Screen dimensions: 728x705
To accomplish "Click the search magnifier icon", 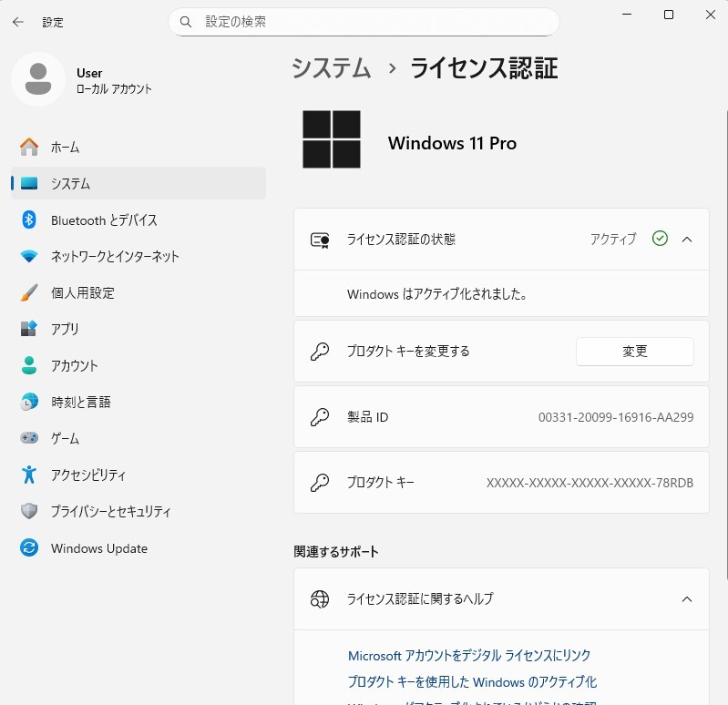I will click(185, 22).
